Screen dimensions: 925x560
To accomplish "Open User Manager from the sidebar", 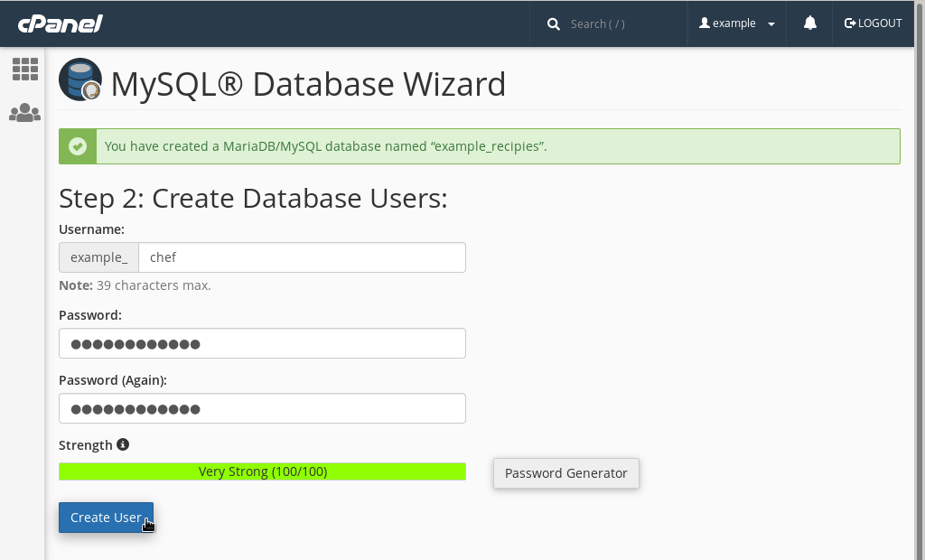I will pos(24,113).
